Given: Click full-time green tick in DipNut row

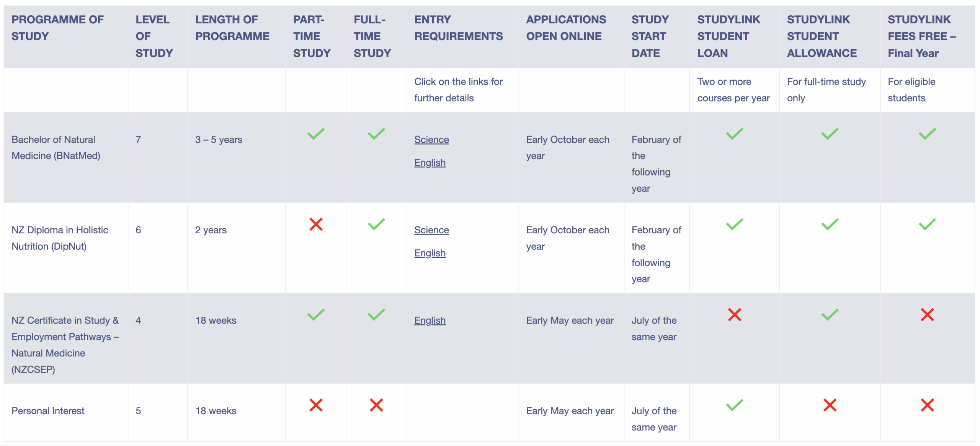Looking at the screenshot, I should [376, 224].
